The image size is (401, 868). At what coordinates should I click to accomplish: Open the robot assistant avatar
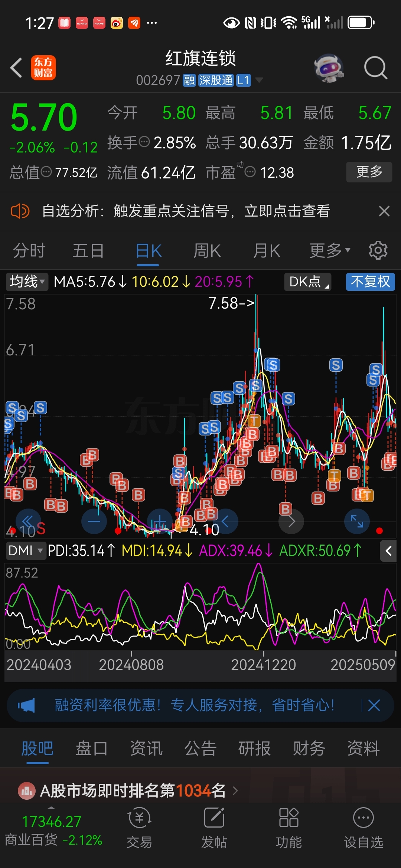click(x=329, y=68)
